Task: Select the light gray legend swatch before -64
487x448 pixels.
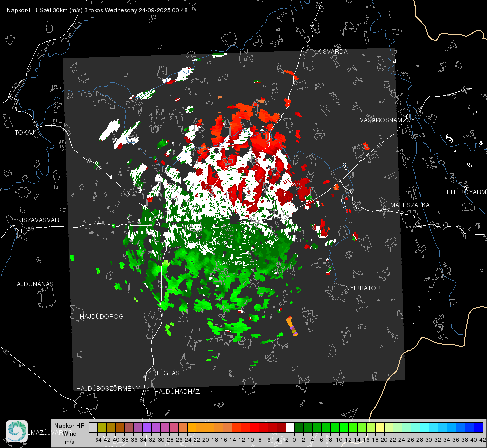Action: pyautogui.click(x=93, y=428)
